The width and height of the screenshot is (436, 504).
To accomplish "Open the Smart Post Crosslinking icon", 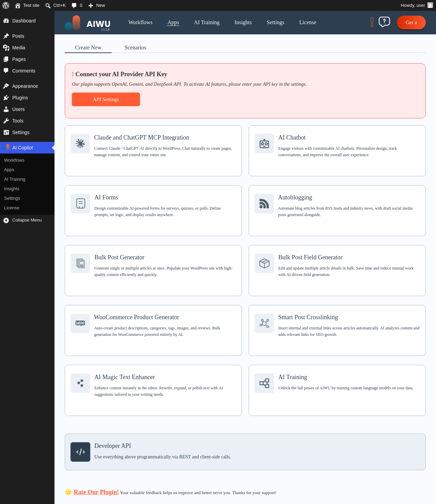I will click(x=264, y=323).
